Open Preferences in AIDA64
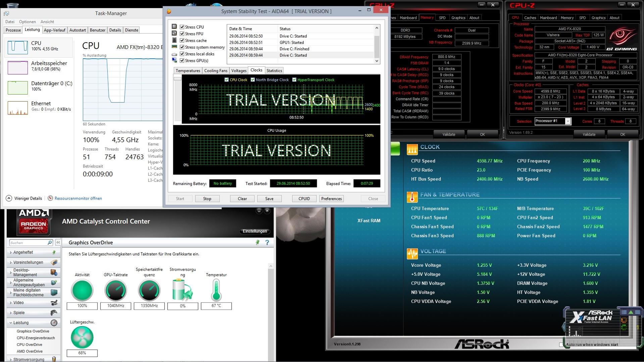 tap(331, 199)
